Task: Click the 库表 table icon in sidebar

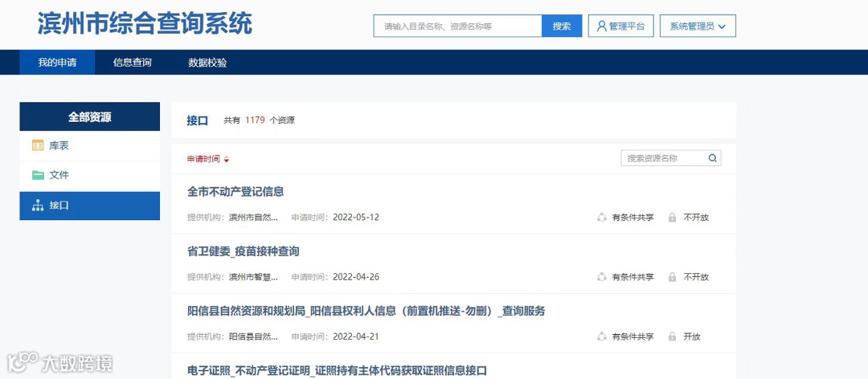Action: (x=38, y=146)
